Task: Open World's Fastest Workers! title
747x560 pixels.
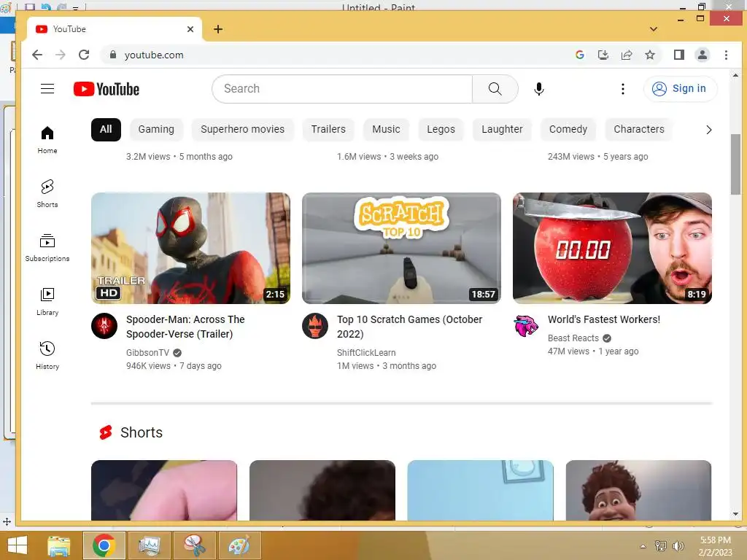Action: tap(603, 319)
